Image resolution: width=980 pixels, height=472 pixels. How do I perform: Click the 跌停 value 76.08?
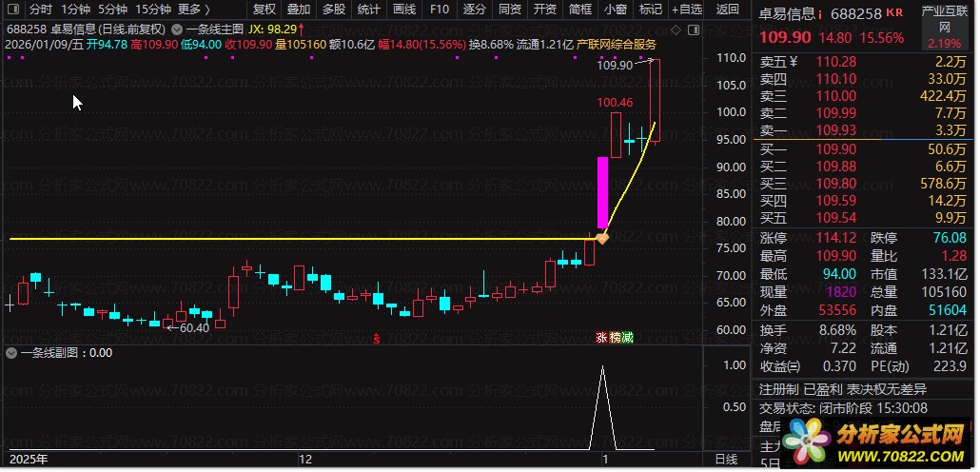[x=949, y=238]
